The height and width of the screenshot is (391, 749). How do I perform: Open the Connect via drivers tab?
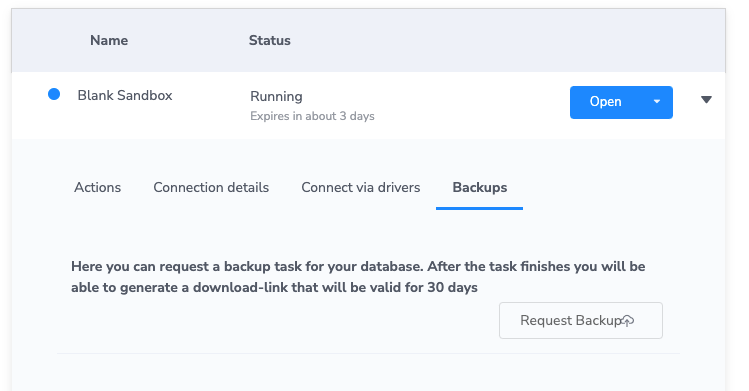click(361, 188)
